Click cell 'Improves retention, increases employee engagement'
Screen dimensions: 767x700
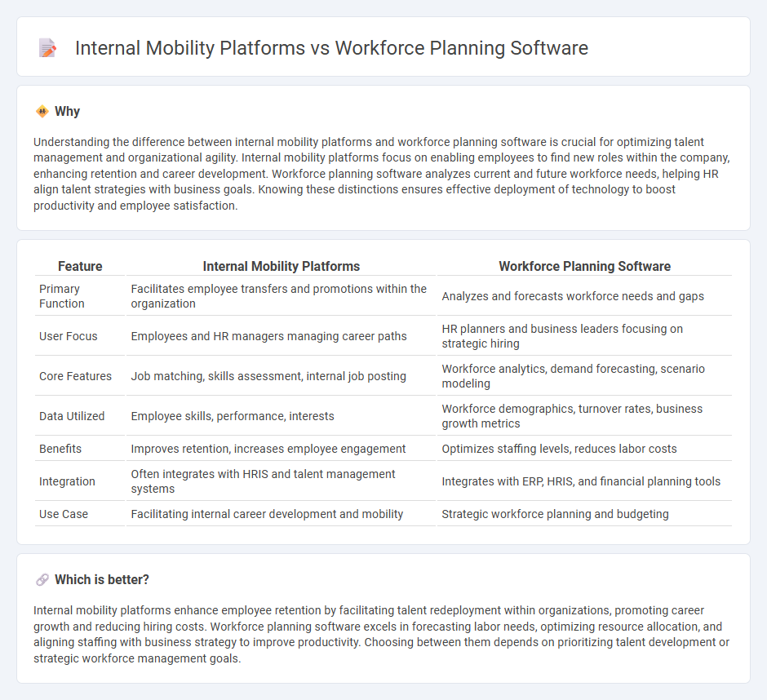click(281, 449)
